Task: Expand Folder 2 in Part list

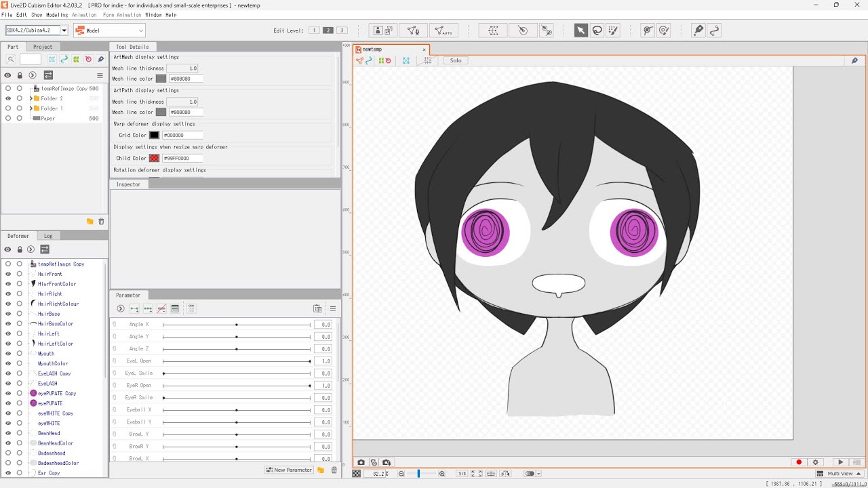Action: 30,98
